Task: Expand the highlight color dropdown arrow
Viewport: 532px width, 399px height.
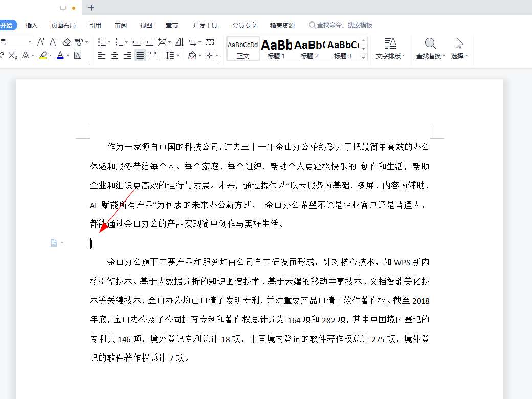Action: coord(50,56)
